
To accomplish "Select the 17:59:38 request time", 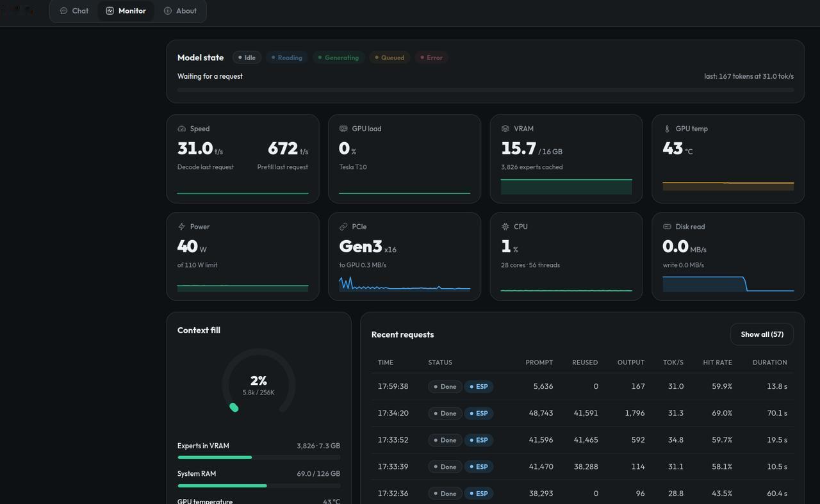I will 393,387.
